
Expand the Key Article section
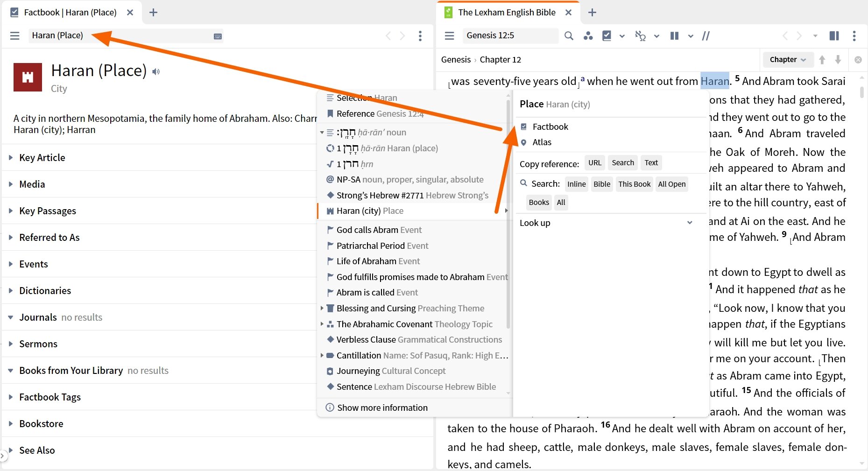(x=42, y=157)
